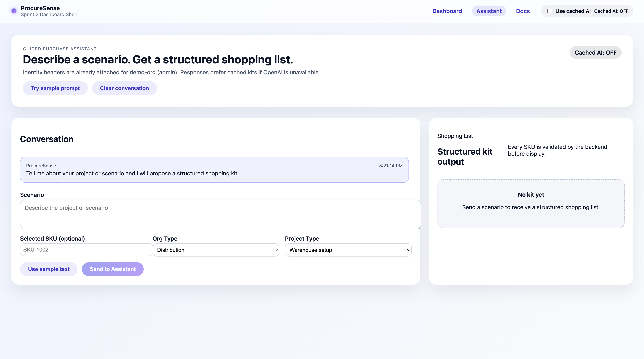Screen dimensions: 644x359
Task: Expand the Project Type dropdown
Action: pyautogui.click(x=348, y=250)
